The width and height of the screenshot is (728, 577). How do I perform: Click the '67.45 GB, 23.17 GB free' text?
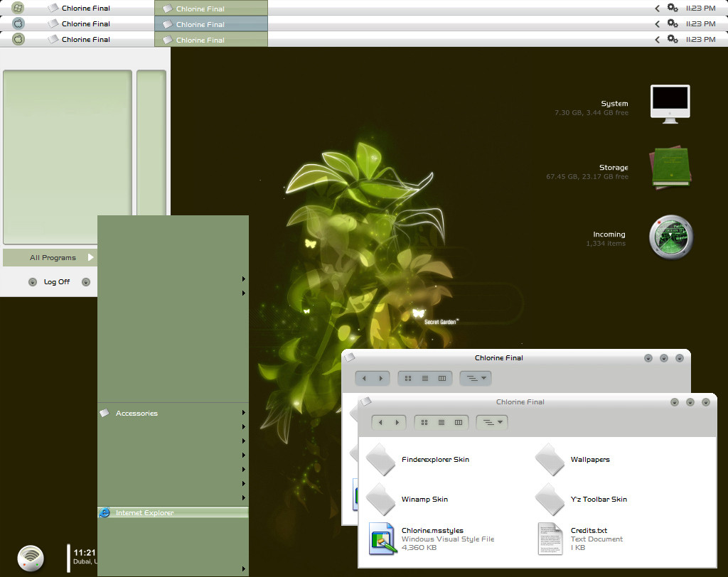[x=587, y=177]
